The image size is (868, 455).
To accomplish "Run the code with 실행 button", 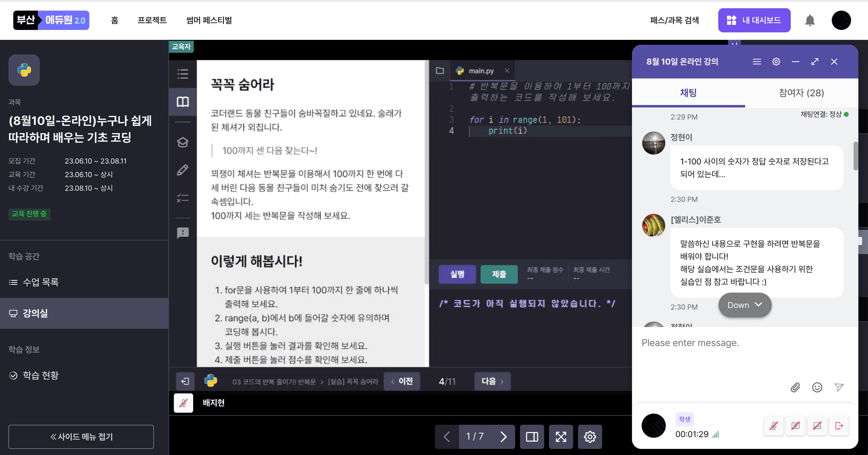I will (x=457, y=274).
